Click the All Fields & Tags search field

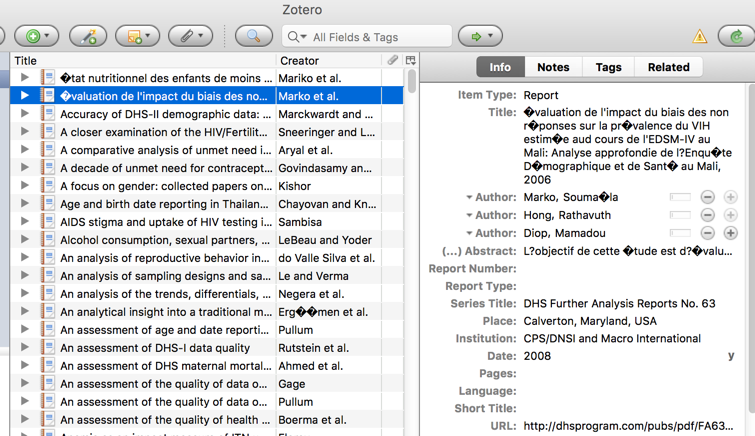click(x=375, y=37)
